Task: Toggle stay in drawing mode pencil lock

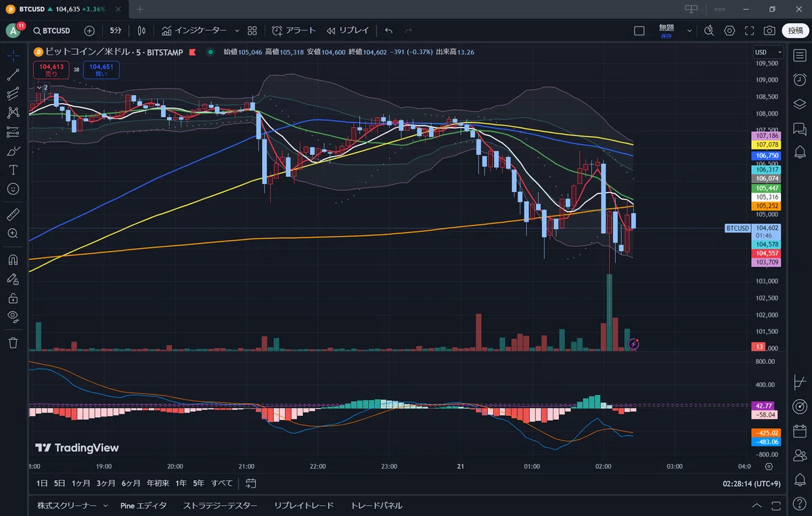Action: pyautogui.click(x=13, y=279)
